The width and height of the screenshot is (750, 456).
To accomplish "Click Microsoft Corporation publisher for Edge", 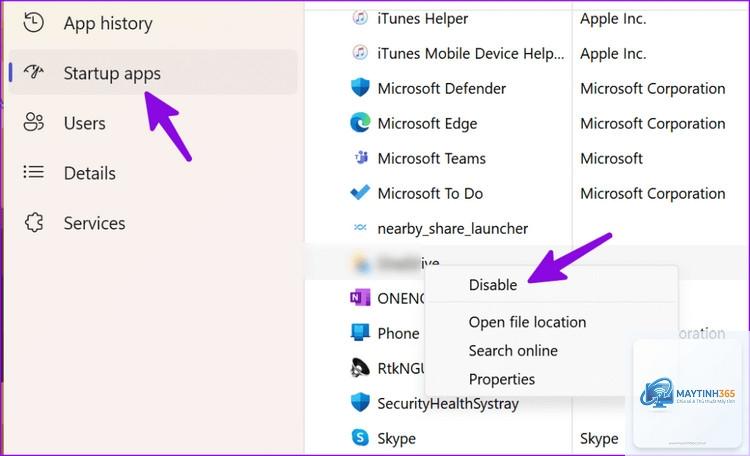I will (652, 123).
